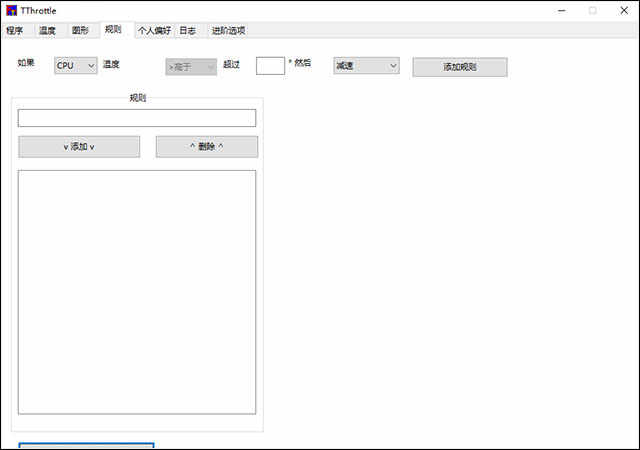Click inside the empty rules list box
The image size is (640, 450).
[137, 292]
